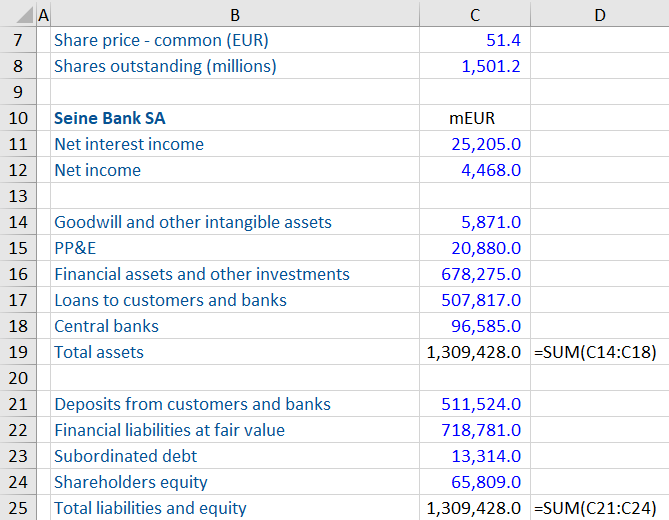Click the =SUM(C14:C18) formula text cell
The width and height of the screenshot is (669, 520).
pyautogui.click(x=599, y=352)
